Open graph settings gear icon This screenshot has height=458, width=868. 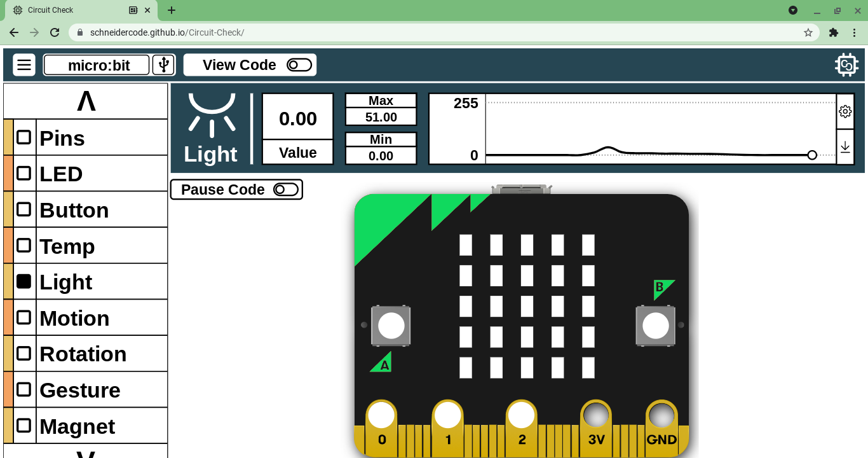(x=845, y=111)
